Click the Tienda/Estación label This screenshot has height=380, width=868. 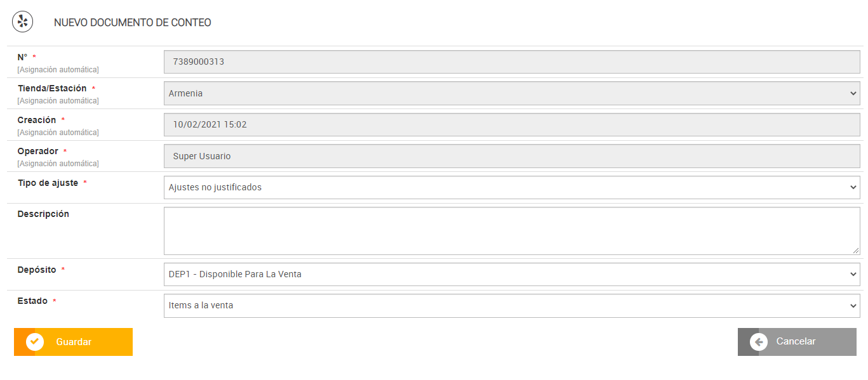(x=52, y=89)
